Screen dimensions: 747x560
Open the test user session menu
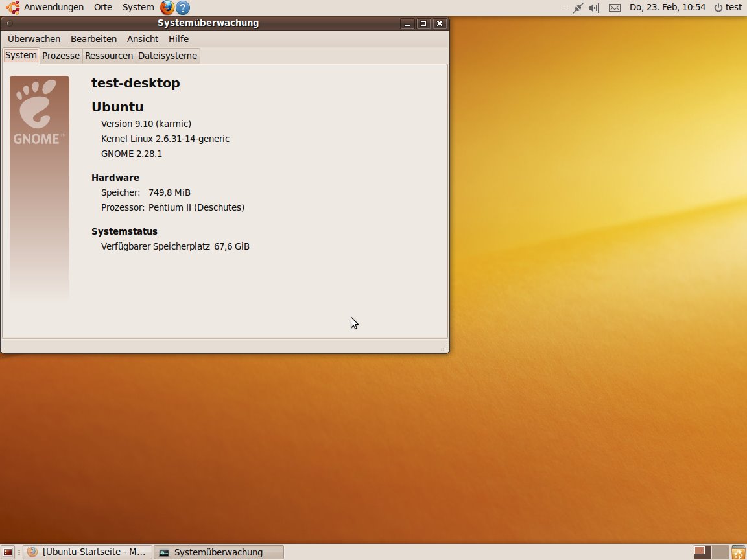click(x=728, y=7)
